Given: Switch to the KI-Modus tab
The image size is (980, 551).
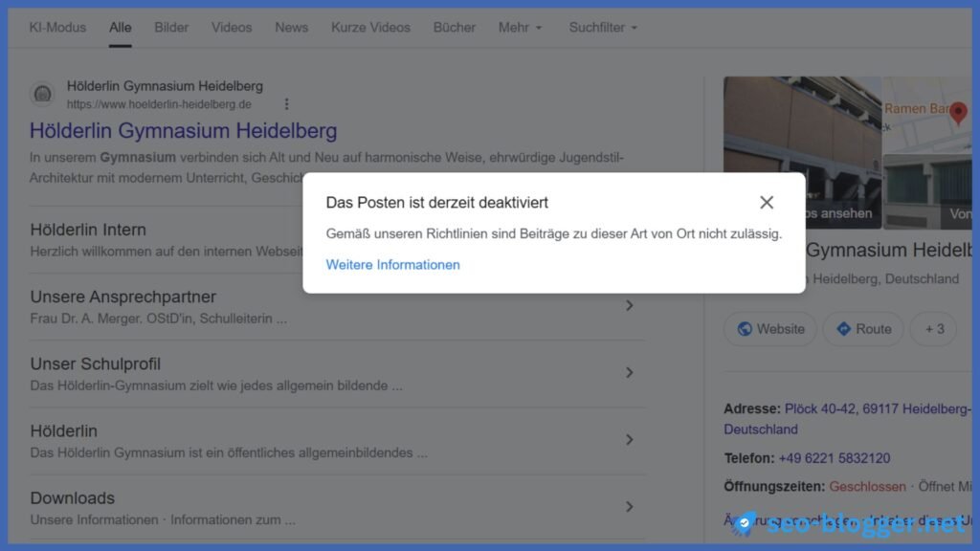Looking at the screenshot, I should point(57,28).
